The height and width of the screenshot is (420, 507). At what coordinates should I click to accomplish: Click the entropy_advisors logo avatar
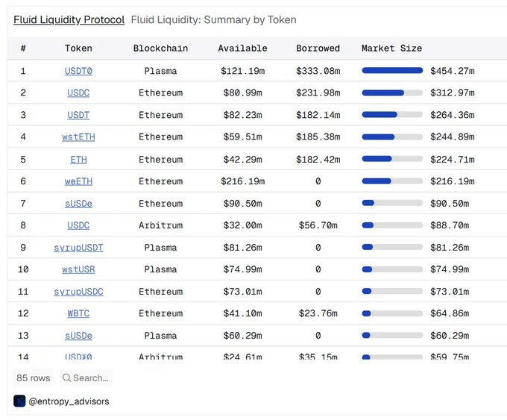click(19, 401)
